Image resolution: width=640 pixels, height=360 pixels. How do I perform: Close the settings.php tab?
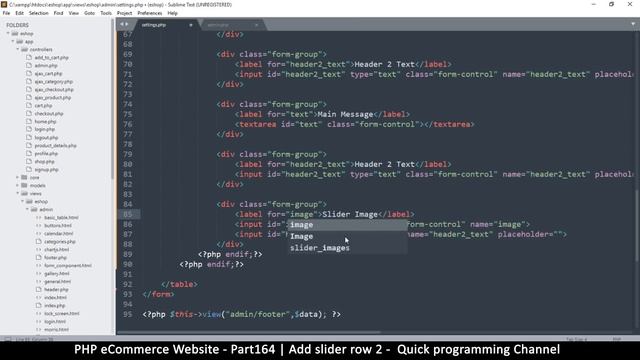(191, 25)
